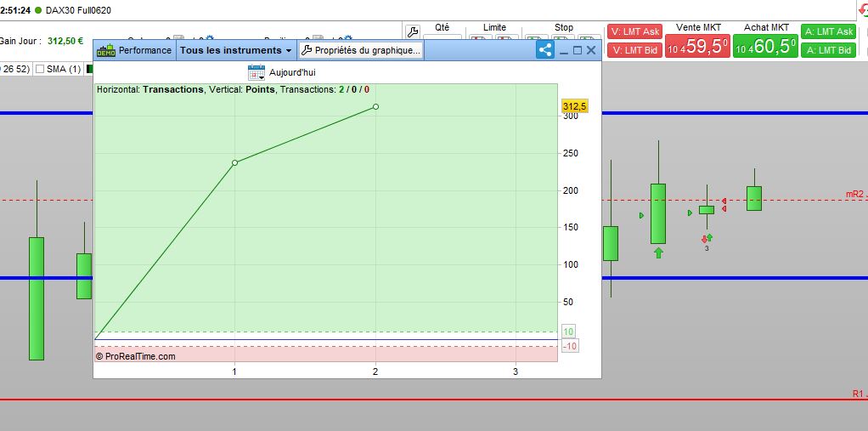Screen dimensions: 868x431
Task: Click the R1 resistance label
Action: click(860, 394)
